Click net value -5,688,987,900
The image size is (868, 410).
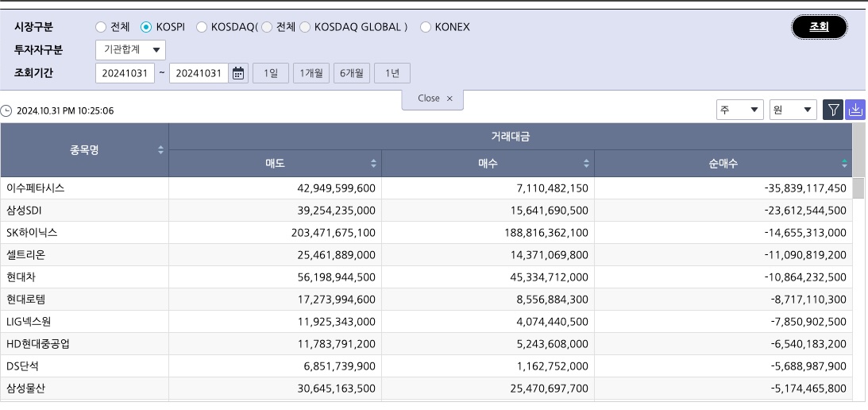click(x=808, y=366)
